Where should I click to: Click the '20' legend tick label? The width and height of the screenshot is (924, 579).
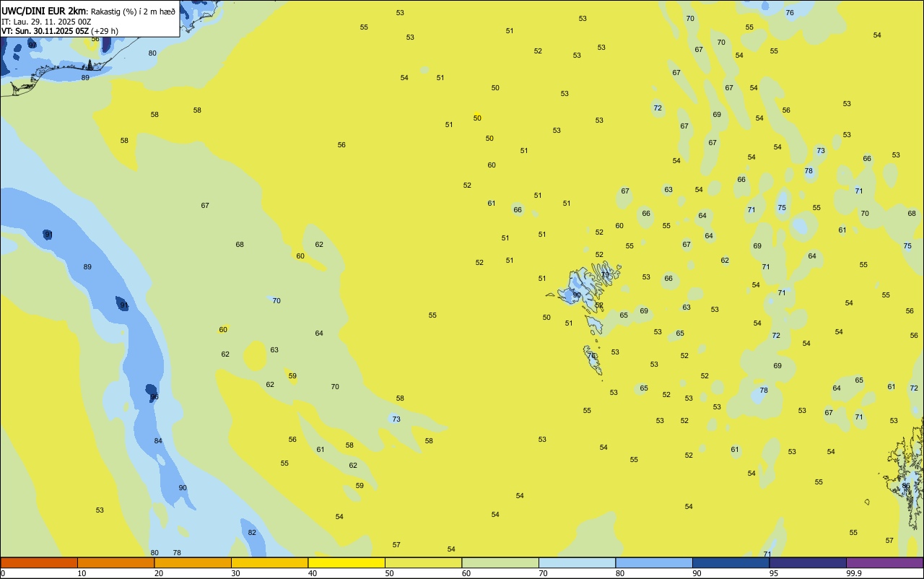[159, 573]
